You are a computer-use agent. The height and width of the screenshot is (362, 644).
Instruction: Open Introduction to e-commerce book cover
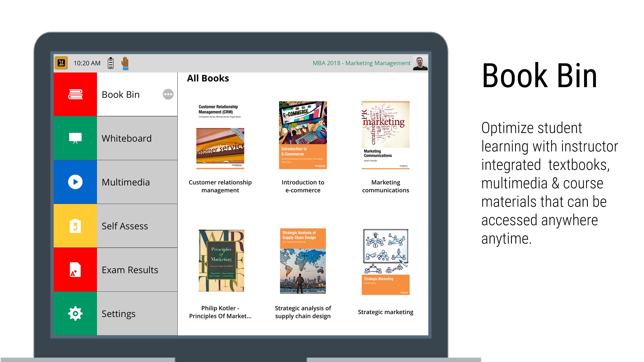point(303,135)
